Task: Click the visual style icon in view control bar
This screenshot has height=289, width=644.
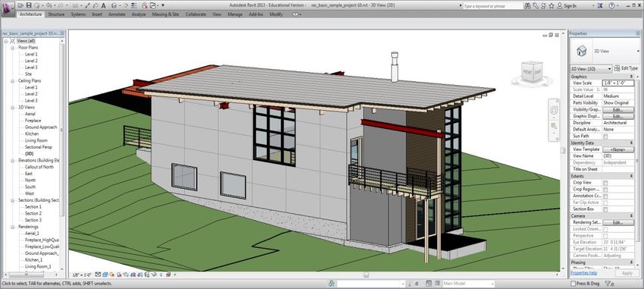Action: pos(105,274)
